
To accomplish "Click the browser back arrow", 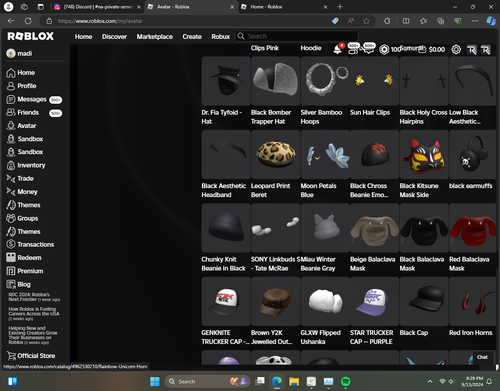I will 11,21.
